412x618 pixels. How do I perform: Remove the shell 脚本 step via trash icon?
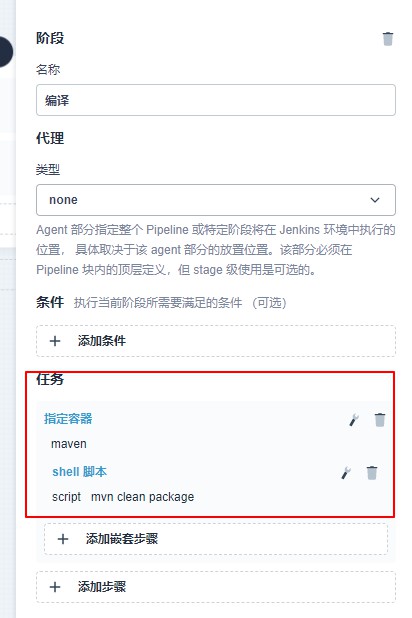371,473
